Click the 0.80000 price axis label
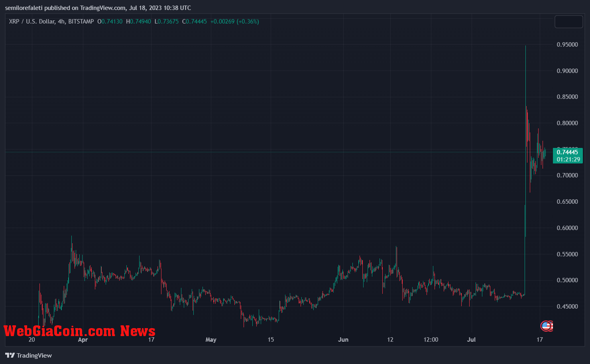Image resolution: width=590 pixels, height=364 pixels. [x=567, y=123]
